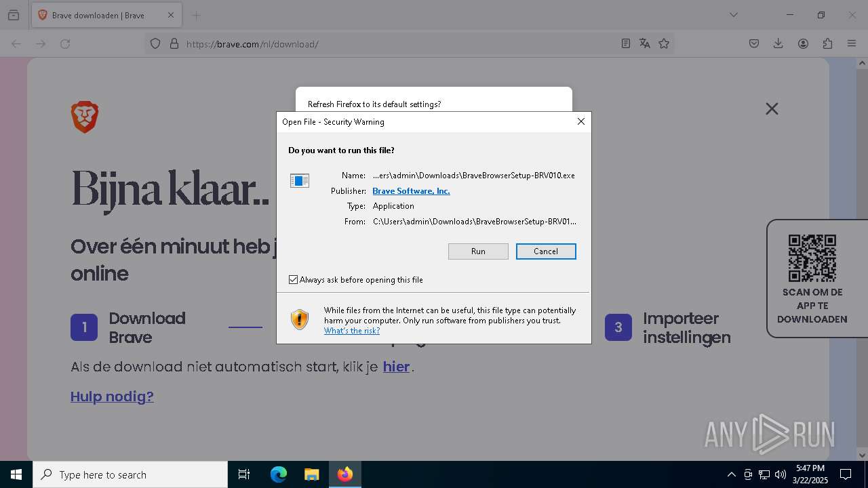Click the QR code image

pyautogui.click(x=812, y=258)
